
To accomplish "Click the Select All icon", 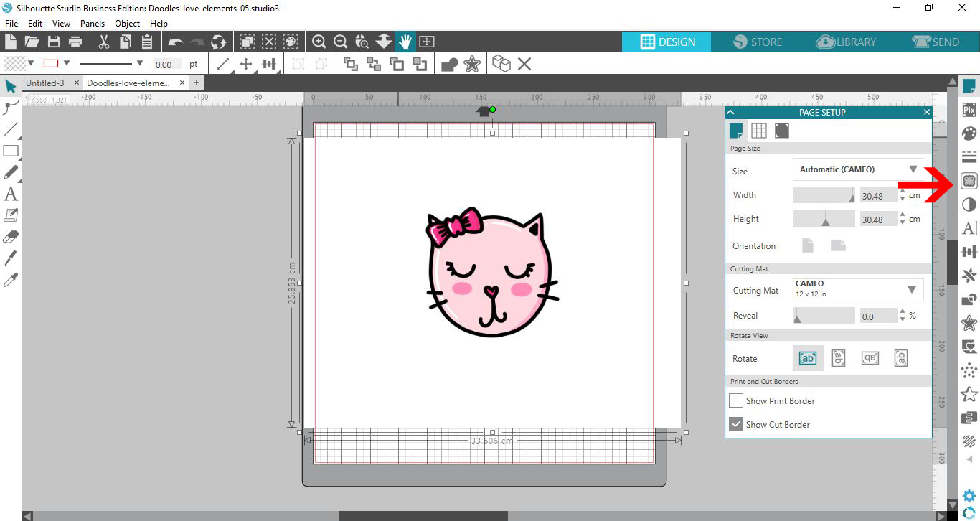I will point(247,42).
